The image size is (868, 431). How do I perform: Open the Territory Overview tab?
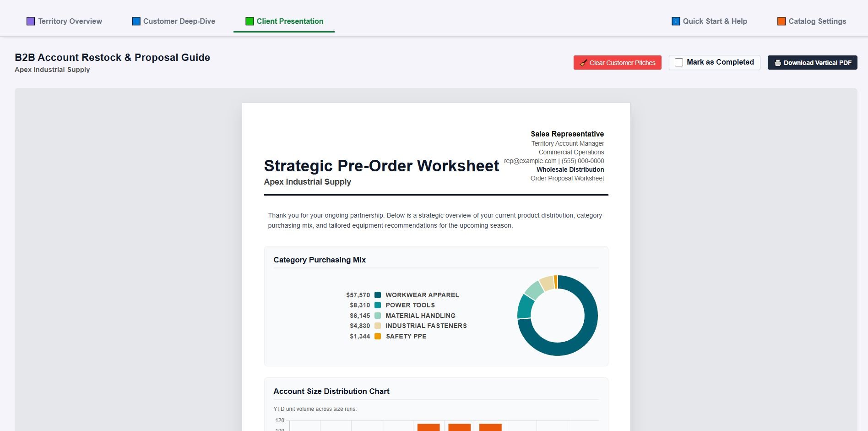point(64,21)
